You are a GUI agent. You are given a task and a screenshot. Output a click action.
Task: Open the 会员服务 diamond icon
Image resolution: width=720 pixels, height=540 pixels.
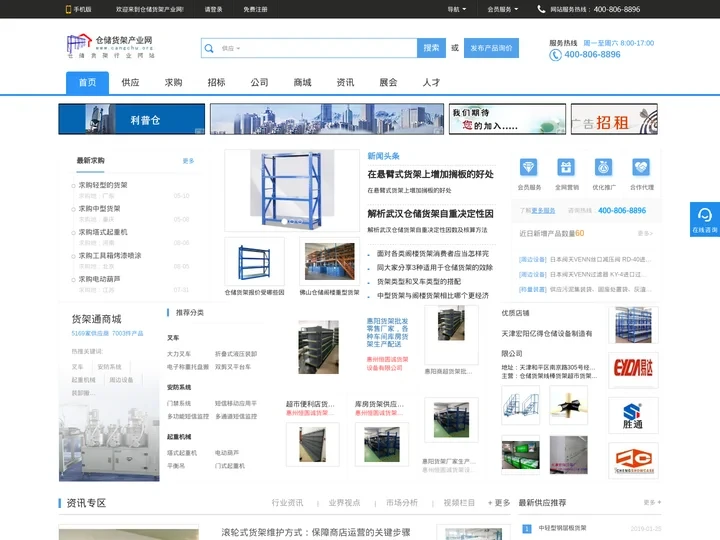tap(529, 167)
